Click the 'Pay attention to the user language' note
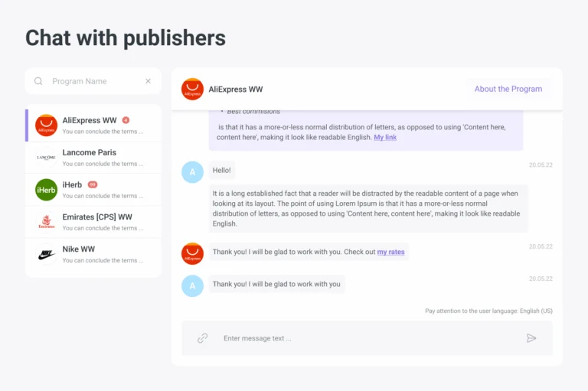Screen dimensions: 588x391 488,311
